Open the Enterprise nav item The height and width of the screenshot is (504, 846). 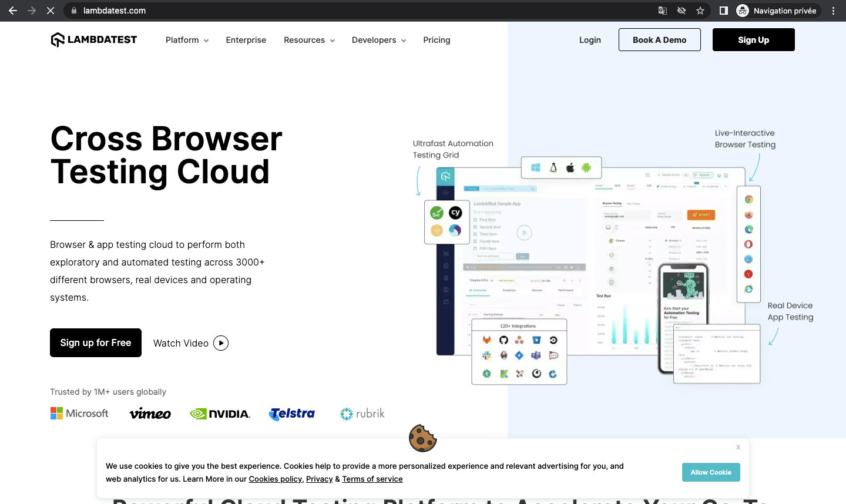[x=246, y=40]
